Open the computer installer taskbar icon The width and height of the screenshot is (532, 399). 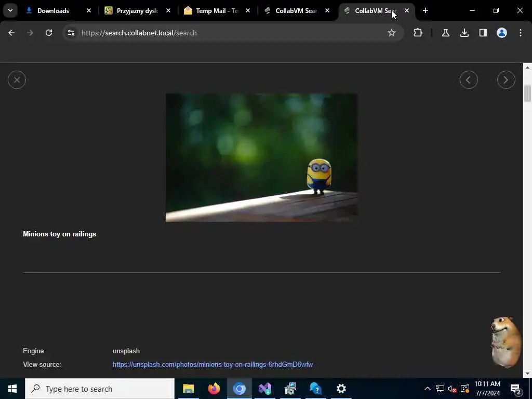290,389
